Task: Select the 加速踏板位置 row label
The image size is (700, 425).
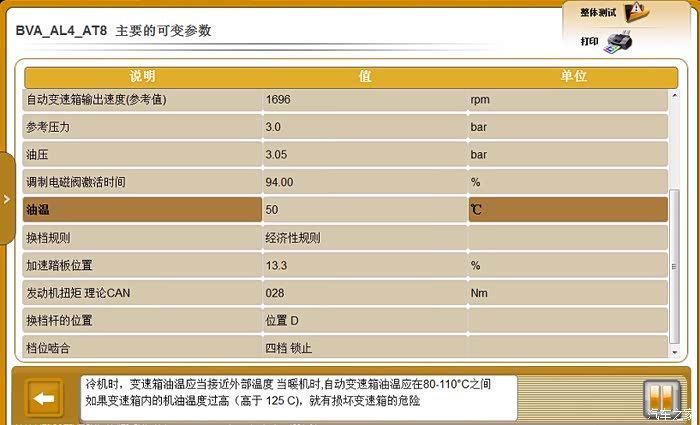Action: 59,266
